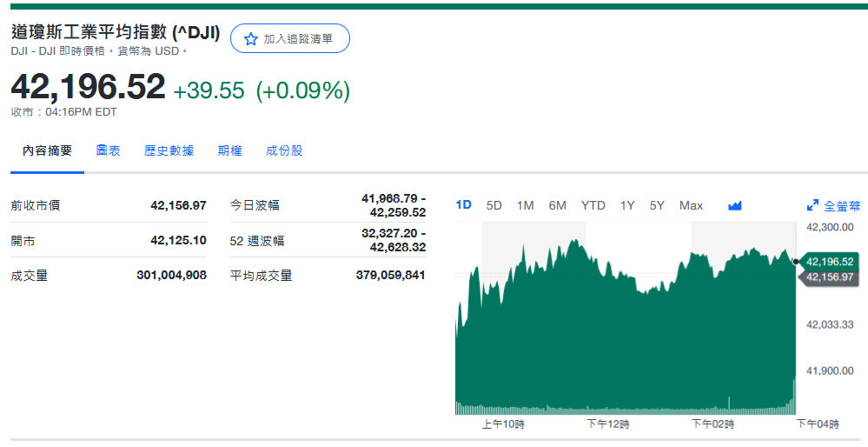The width and height of the screenshot is (868, 447).
Task: Show the 1Y chart range
Action: click(x=627, y=205)
